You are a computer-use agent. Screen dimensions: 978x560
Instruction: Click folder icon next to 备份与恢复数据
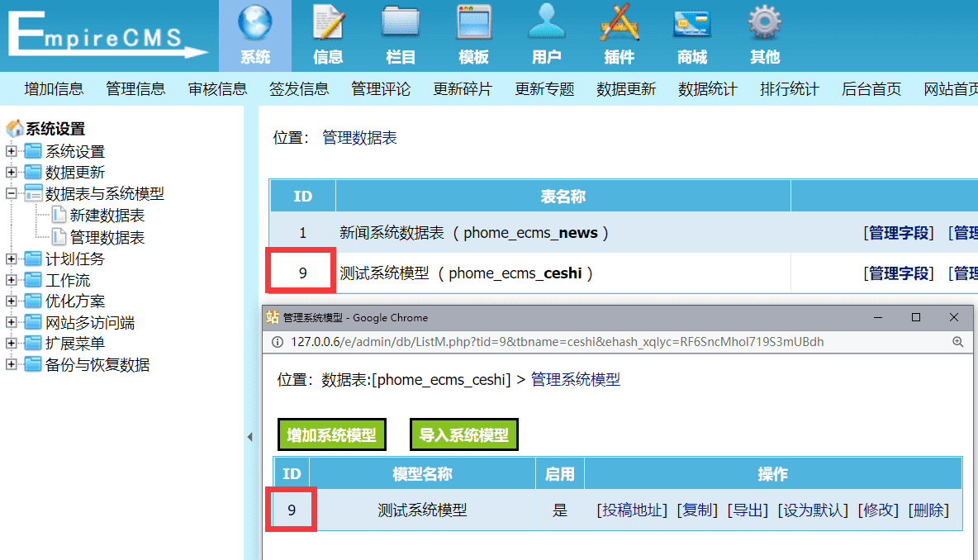coord(33,364)
